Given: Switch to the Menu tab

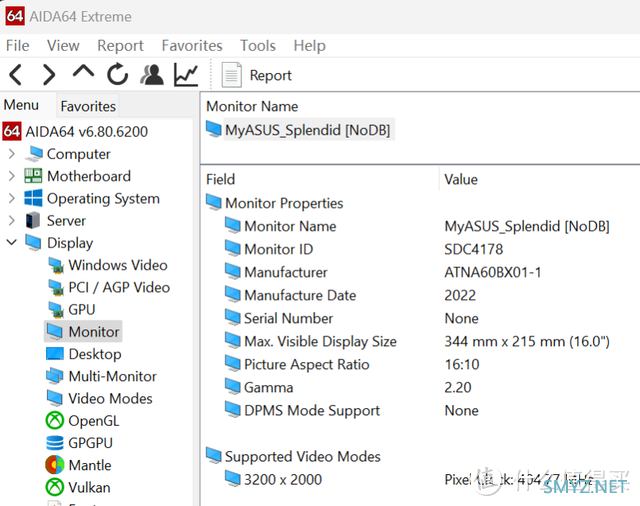Looking at the screenshot, I should (x=21, y=105).
